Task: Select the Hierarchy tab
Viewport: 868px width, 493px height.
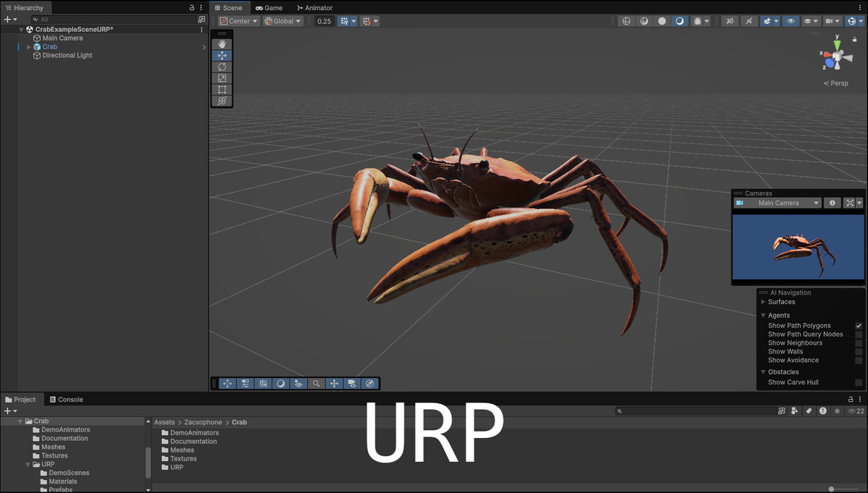Action: (25, 8)
